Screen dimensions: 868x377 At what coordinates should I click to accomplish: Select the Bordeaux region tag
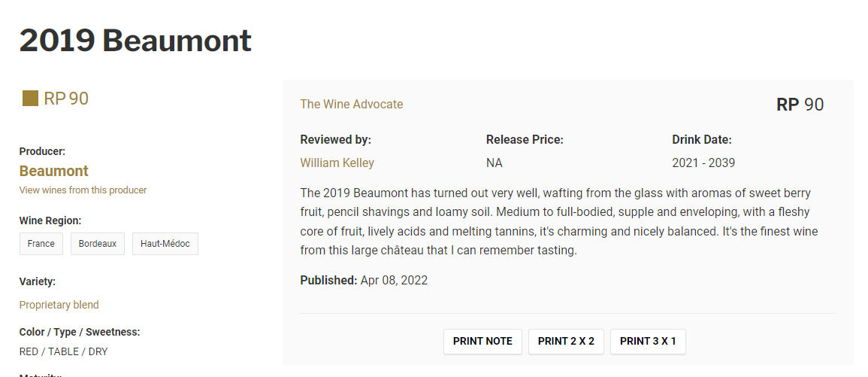point(98,244)
